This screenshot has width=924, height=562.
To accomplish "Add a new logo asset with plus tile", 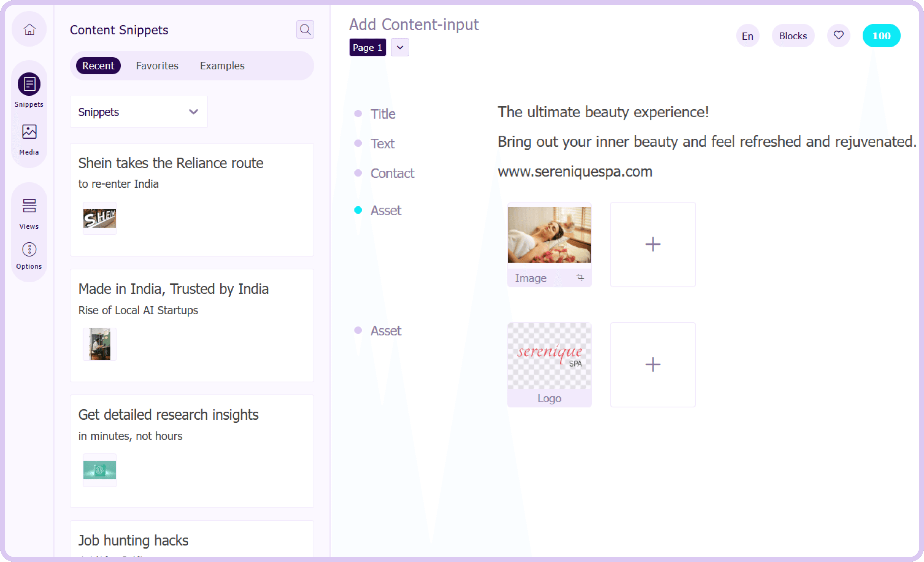I will (x=653, y=365).
